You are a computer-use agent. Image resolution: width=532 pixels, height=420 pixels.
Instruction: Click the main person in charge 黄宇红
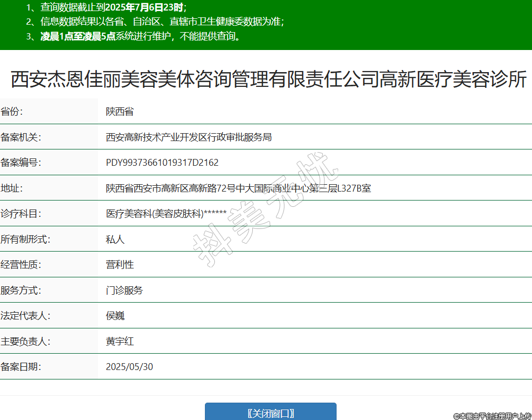tap(120, 341)
